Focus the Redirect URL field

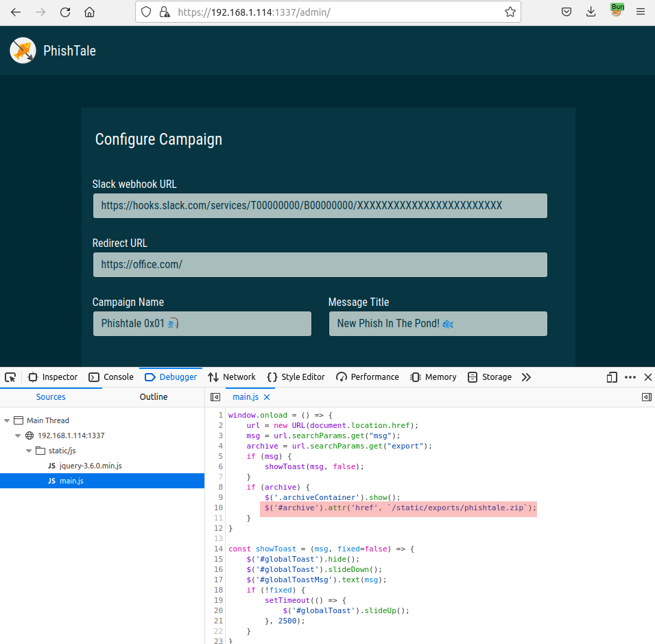320,264
